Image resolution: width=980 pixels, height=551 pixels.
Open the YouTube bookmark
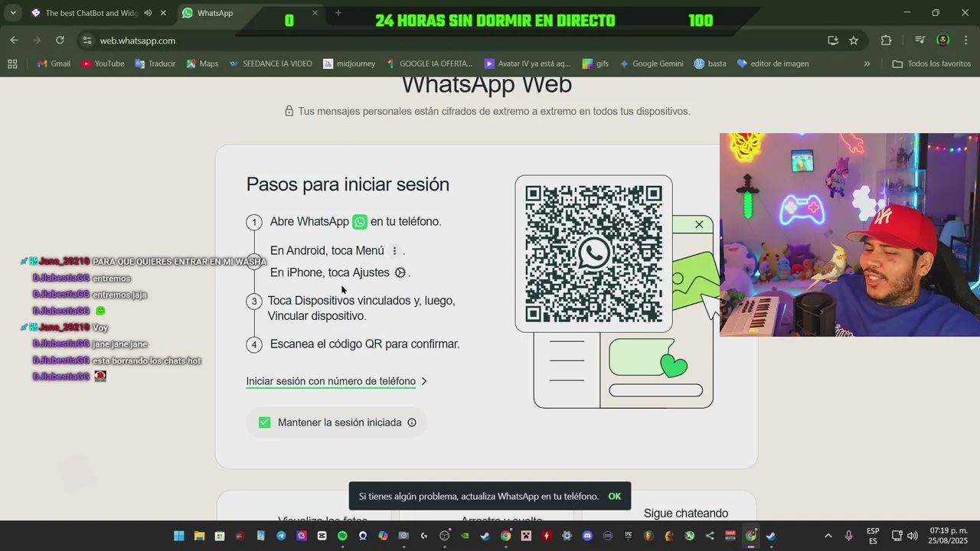point(103,64)
